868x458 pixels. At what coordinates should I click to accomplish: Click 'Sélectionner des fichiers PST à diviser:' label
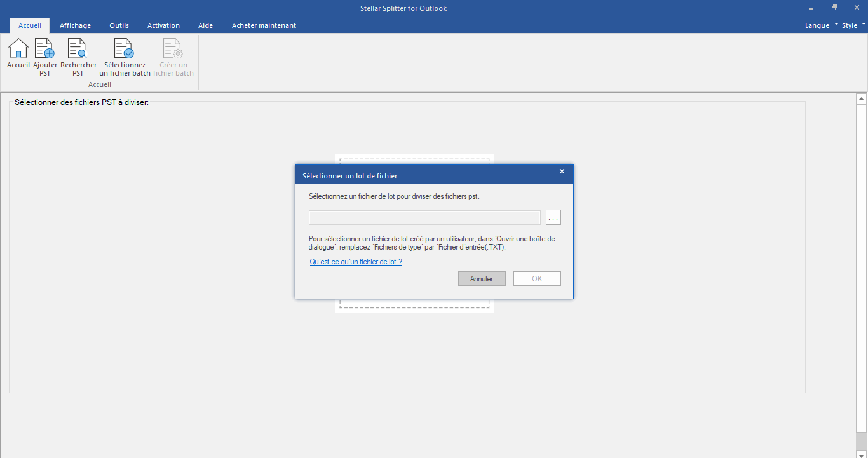tap(81, 102)
